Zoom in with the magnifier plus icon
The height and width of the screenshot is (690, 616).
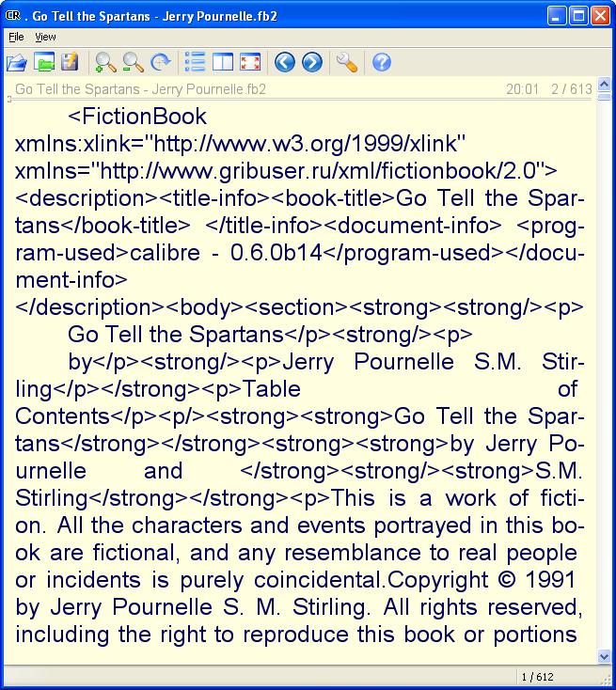(105, 62)
